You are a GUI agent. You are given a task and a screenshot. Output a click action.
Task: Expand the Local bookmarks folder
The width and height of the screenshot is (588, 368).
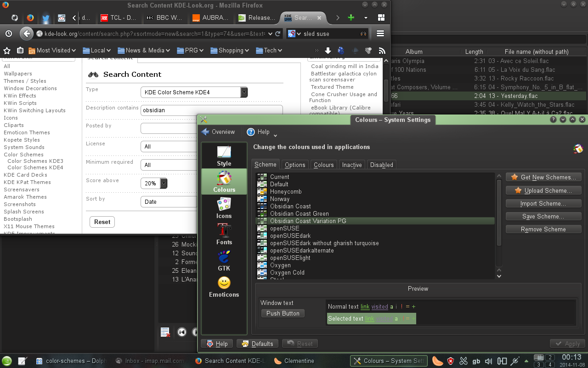[97, 51]
